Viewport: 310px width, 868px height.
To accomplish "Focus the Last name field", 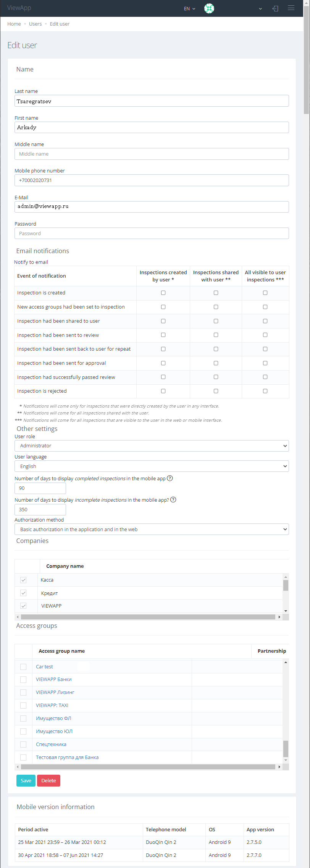I will [152, 101].
